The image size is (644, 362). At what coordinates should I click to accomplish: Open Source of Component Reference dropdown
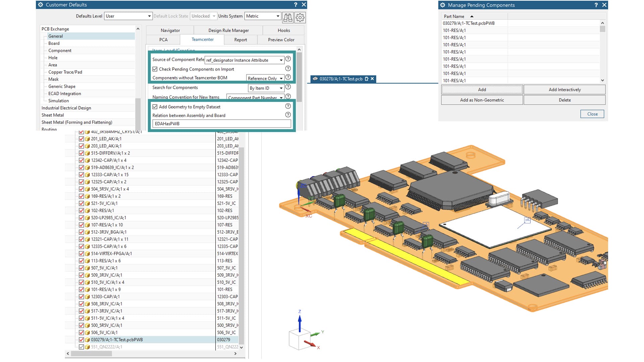point(281,60)
